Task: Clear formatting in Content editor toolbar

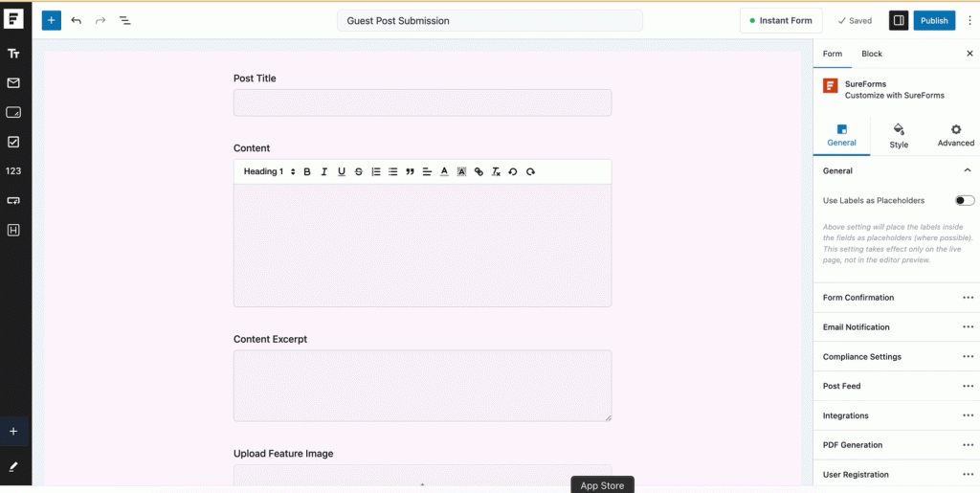Action: tap(496, 171)
